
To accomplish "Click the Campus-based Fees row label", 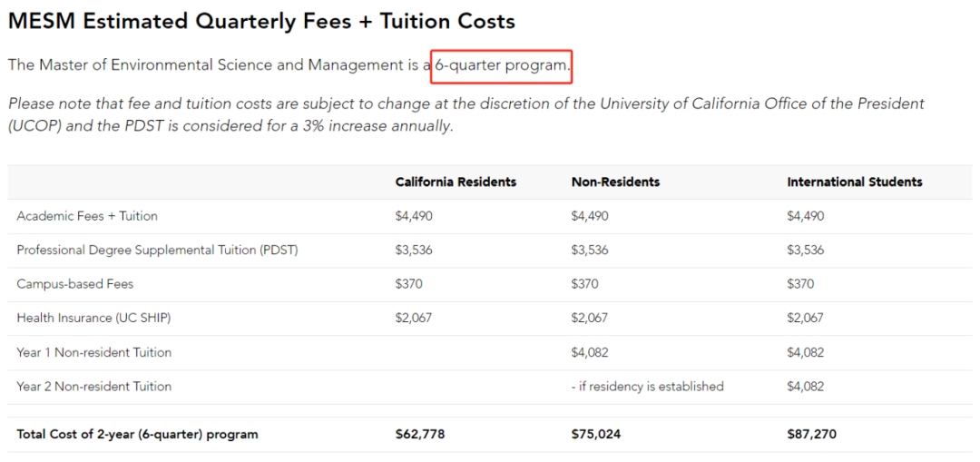I will click(75, 284).
